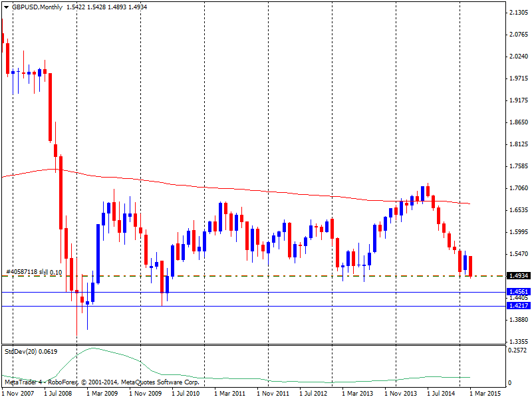Click the GBPUSD,Monthly chart title

pos(37,7)
